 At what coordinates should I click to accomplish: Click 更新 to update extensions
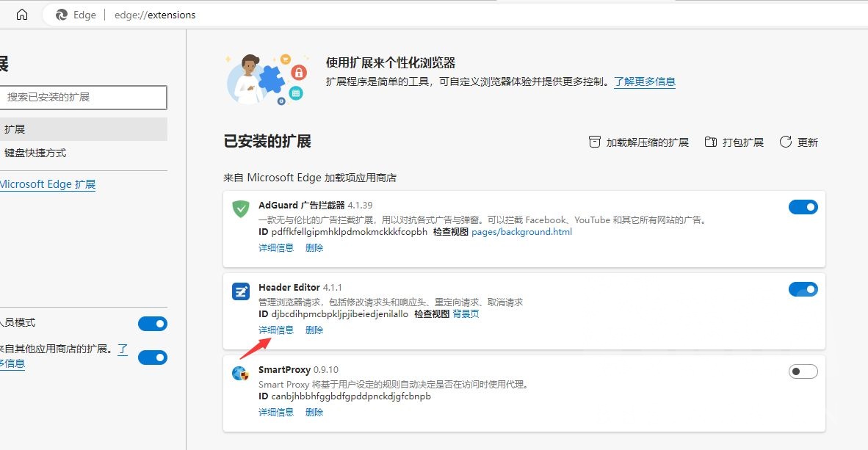(x=798, y=142)
